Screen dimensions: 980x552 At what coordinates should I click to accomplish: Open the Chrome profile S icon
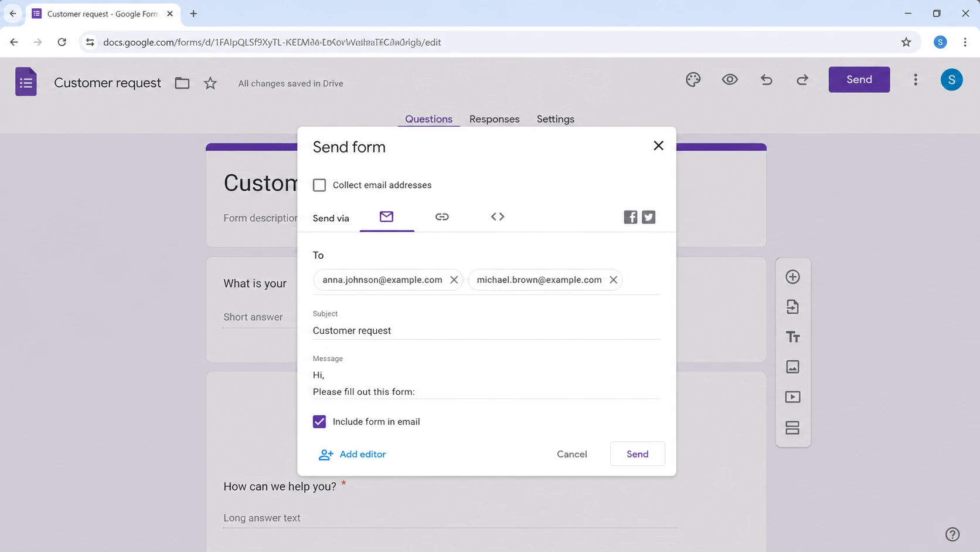point(940,42)
